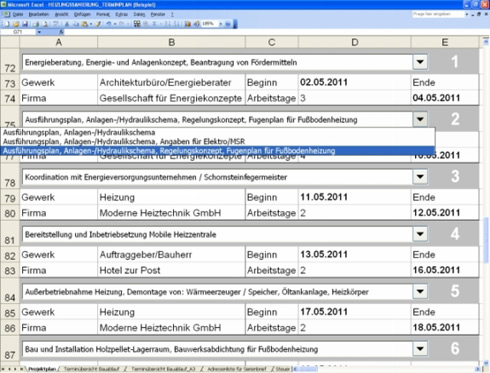
Task: Click the Copy icon in toolbar
Action: pyautogui.click(x=76, y=24)
